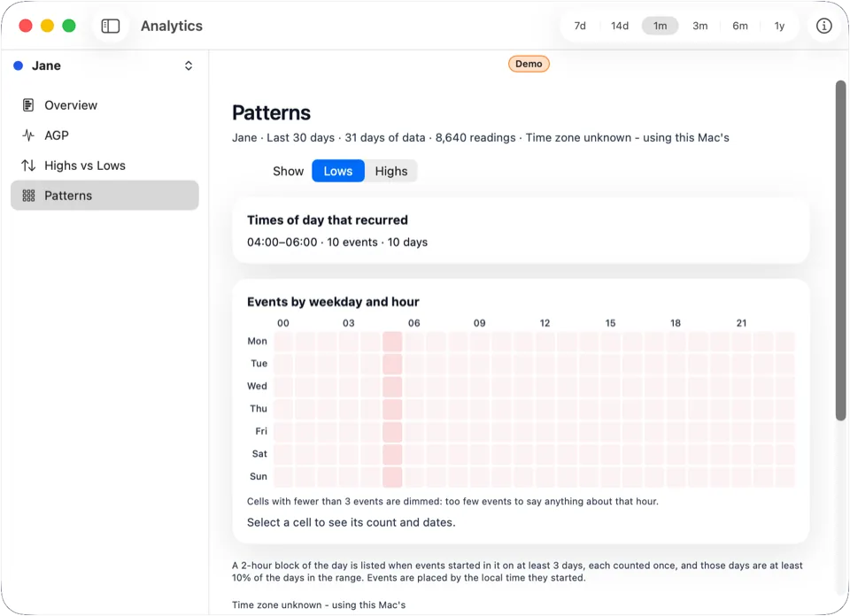Select the Sunday 23:00 heatmap cell
The width and height of the screenshot is (850, 616).
pyautogui.click(x=785, y=477)
